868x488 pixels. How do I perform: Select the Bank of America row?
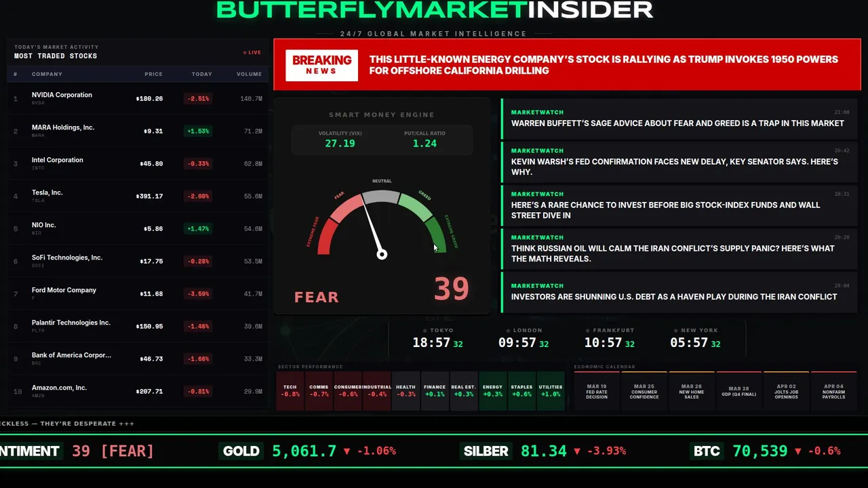tap(138, 359)
